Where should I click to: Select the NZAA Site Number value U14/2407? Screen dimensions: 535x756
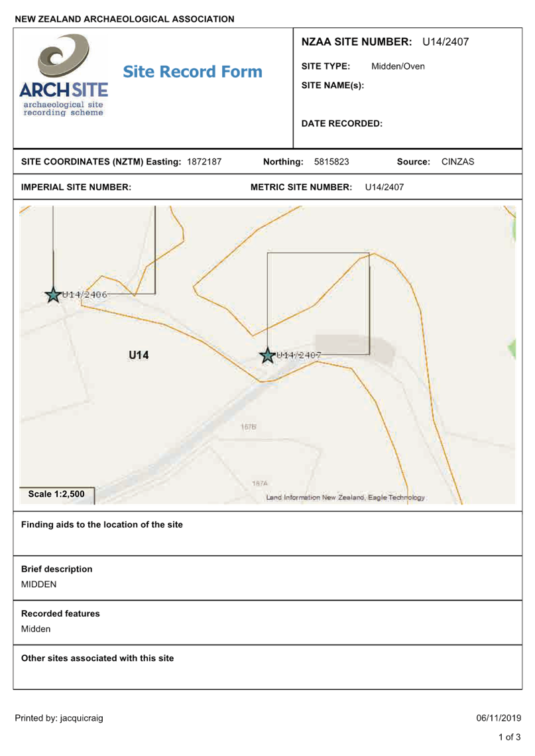coord(445,42)
